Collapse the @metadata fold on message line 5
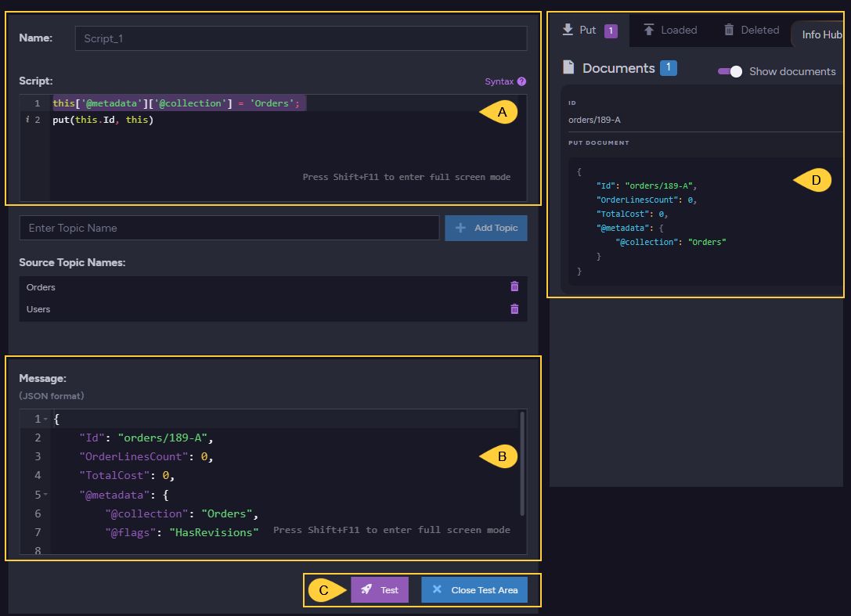This screenshot has width=851, height=616. [x=45, y=495]
